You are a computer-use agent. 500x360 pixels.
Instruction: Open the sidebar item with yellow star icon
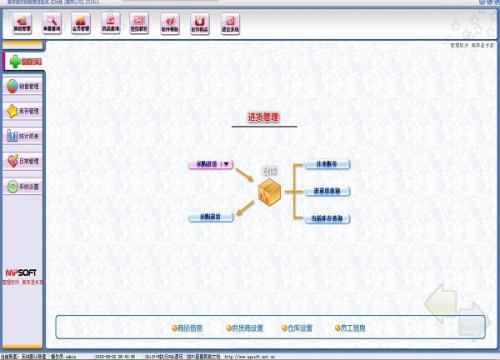(x=23, y=111)
